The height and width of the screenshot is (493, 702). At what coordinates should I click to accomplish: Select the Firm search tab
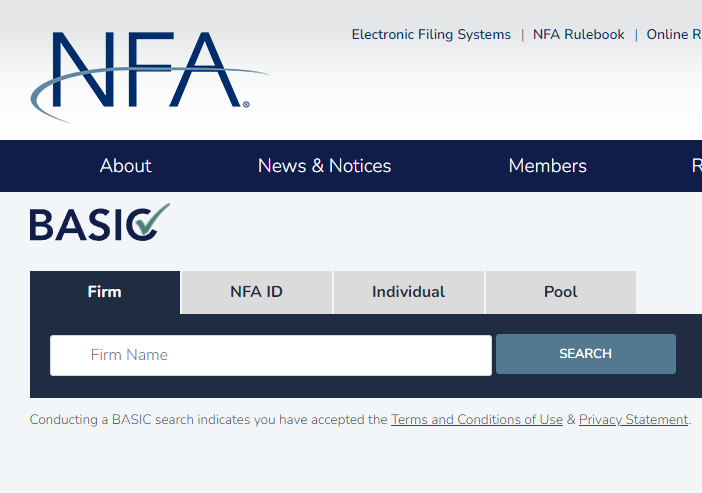point(105,292)
